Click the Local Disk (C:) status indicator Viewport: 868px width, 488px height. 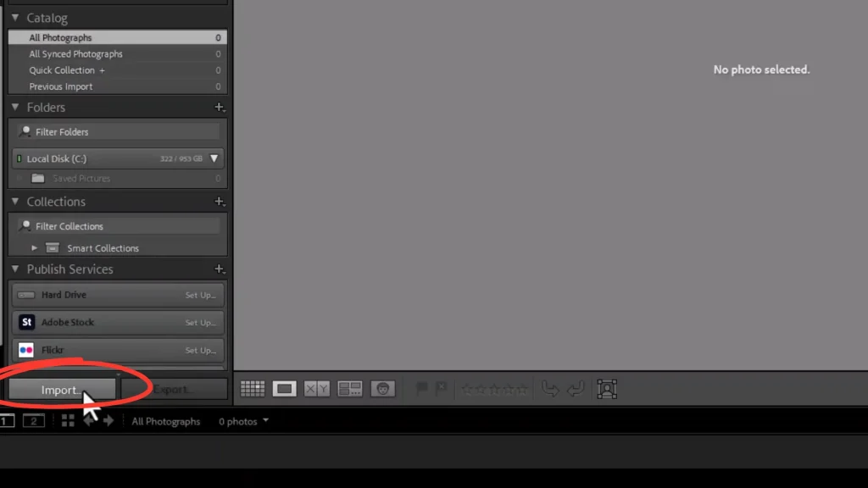19,158
